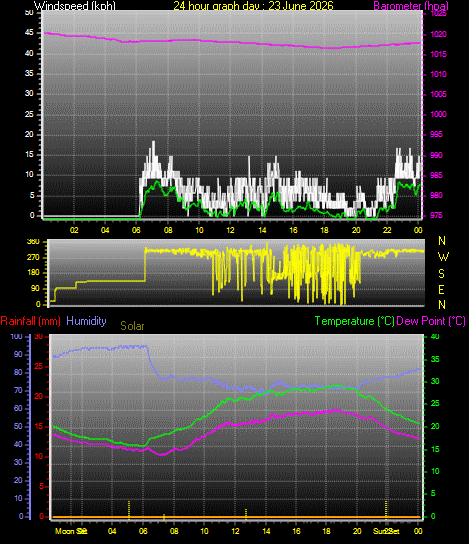Click the 270 wind direction scale value
Viewport: 469px width, 544px height.
pyautogui.click(x=33, y=257)
